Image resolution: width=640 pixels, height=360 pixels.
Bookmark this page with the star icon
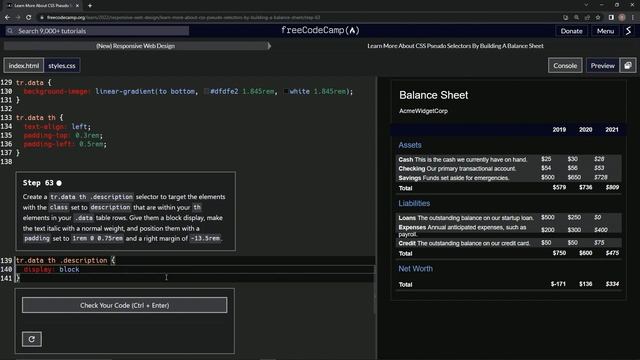(x=598, y=18)
